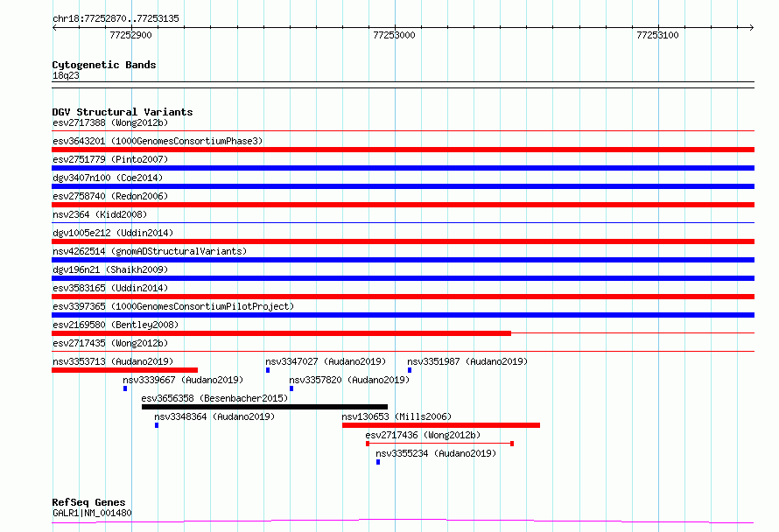This screenshot has width=779, height=532.
Task: Click the nsv3355234 (Audano2019) text label
Action: tap(436, 453)
